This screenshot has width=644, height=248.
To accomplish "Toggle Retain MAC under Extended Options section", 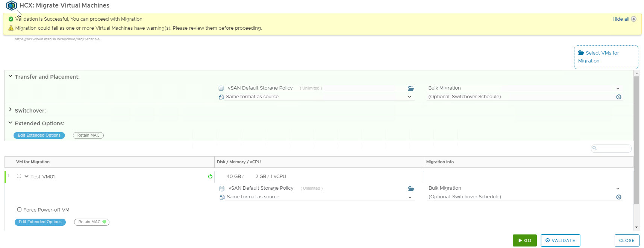I will pyautogui.click(x=88, y=135).
